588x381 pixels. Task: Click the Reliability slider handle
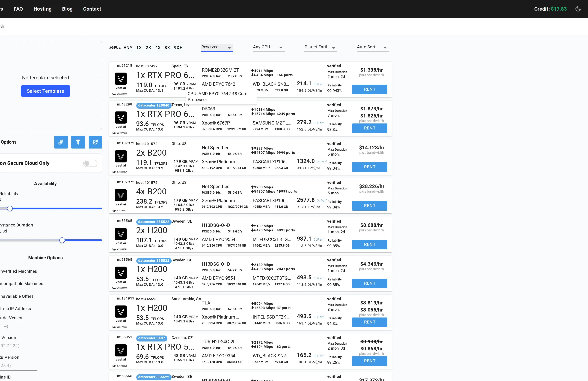click(10, 208)
